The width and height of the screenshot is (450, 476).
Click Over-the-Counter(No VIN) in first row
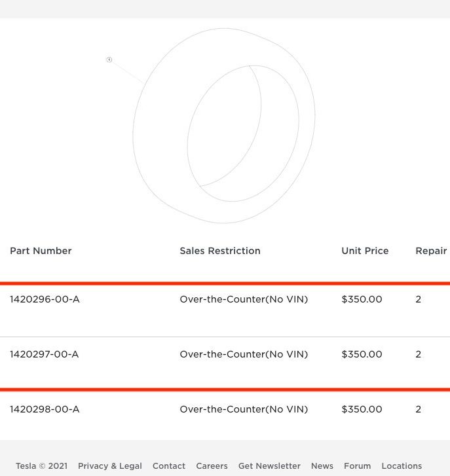coord(244,299)
